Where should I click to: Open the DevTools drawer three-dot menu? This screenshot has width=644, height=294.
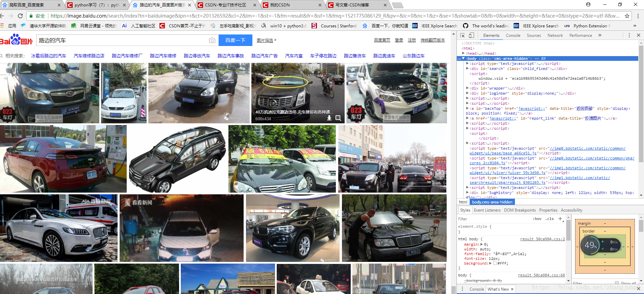[x=462, y=289]
